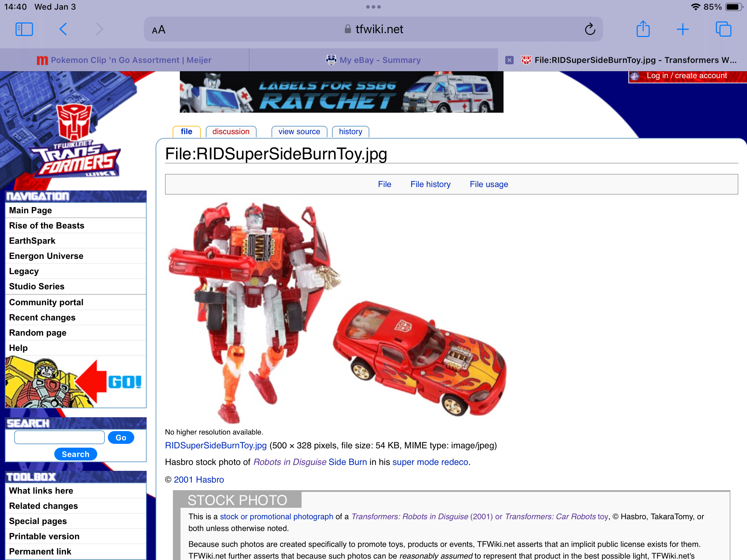Tap the reload page icon

tap(590, 29)
